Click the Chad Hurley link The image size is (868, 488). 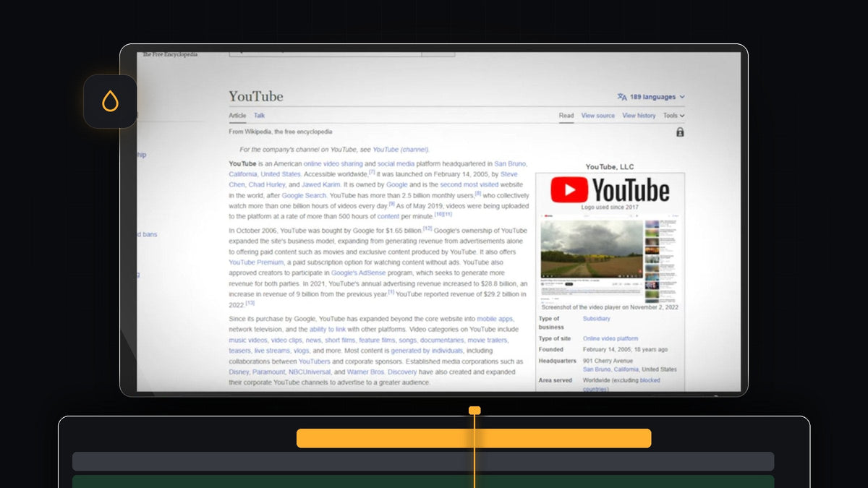coord(268,185)
